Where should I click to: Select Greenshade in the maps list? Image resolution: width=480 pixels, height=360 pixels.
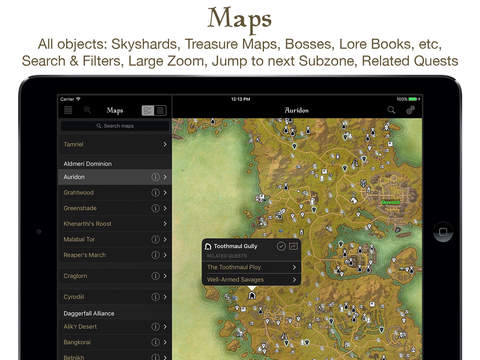click(x=115, y=208)
